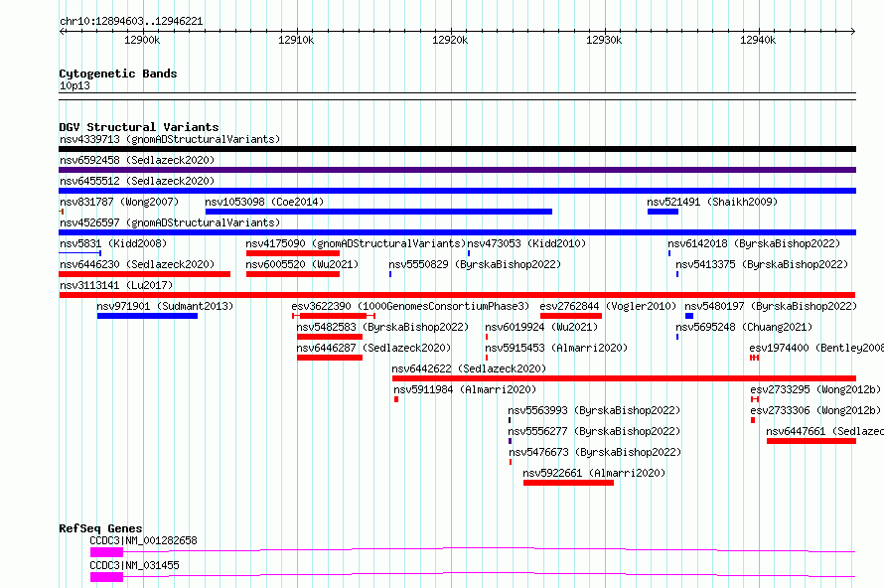884x588 pixels.
Task: Open nsv5922661 (Almarri2020) label
Action: point(594,473)
